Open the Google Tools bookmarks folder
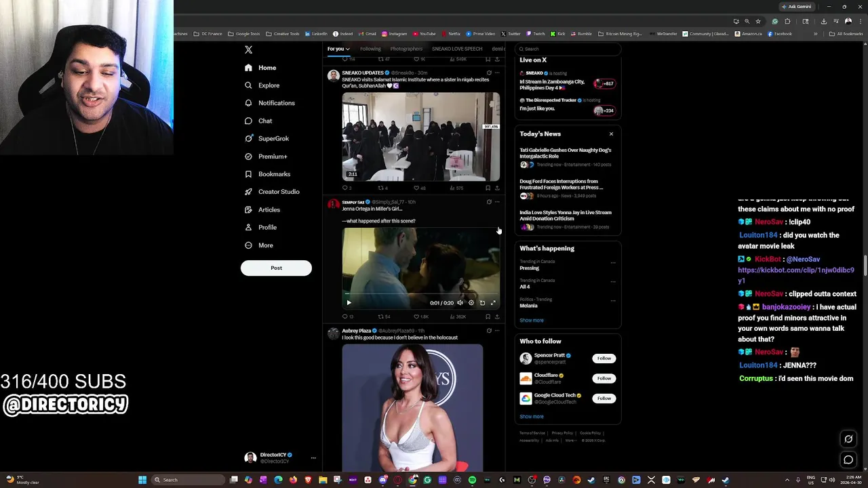Screen dimensions: 868x488 click(244, 34)
